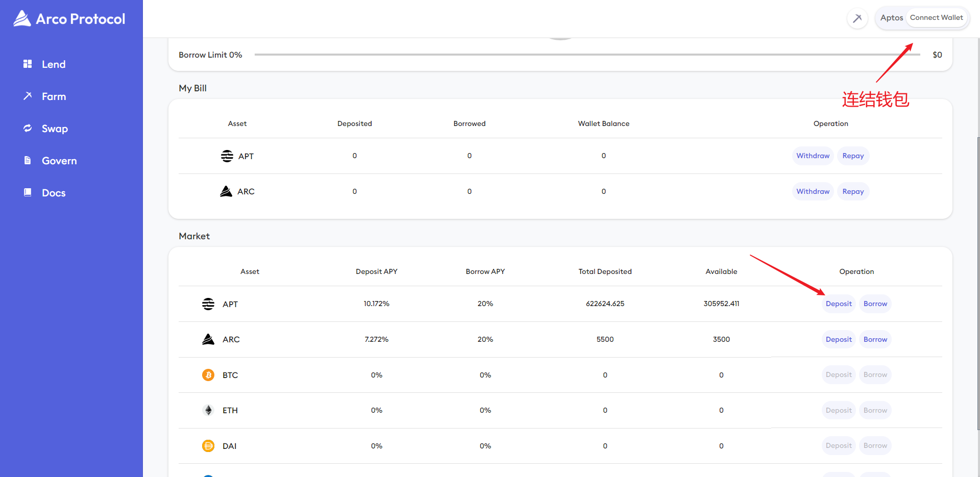Click disabled Borrow button for BTC
Screen dimensions: 980x477
coord(875,374)
